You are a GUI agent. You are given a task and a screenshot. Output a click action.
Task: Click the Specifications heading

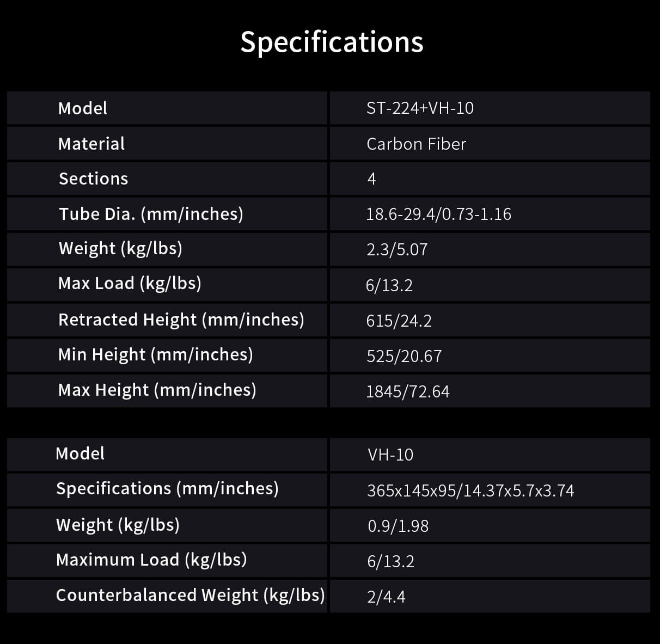(x=332, y=42)
